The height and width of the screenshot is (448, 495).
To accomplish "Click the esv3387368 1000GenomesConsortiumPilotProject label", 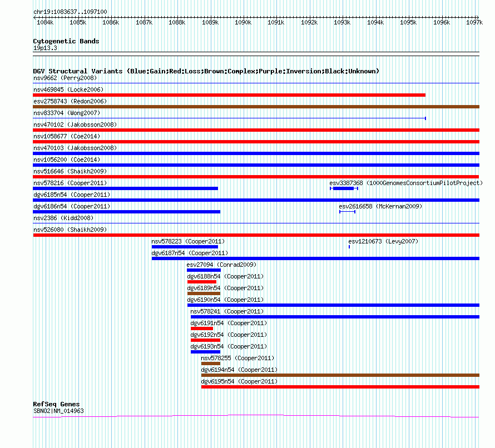I will coord(406,183).
